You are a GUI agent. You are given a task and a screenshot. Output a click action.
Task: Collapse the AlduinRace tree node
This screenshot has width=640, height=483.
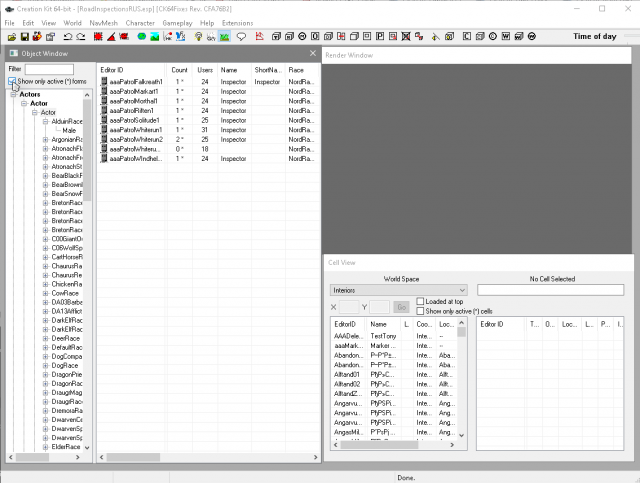[46, 121]
